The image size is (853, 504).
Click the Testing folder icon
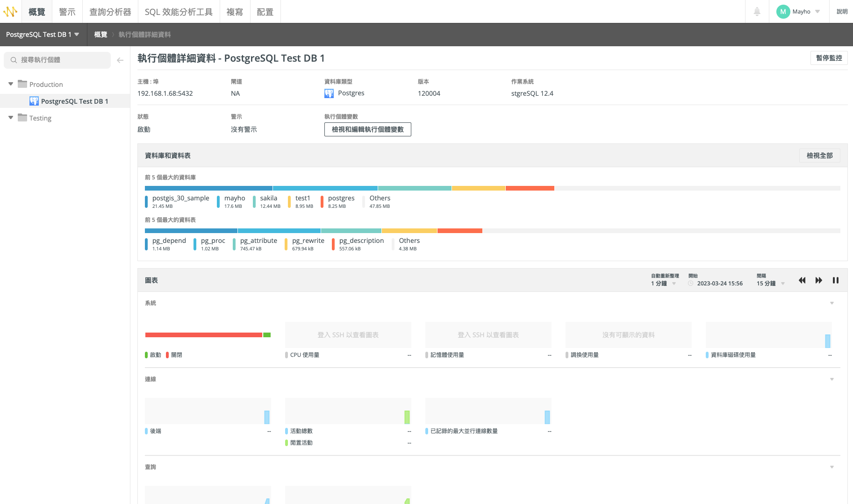click(22, 118)
